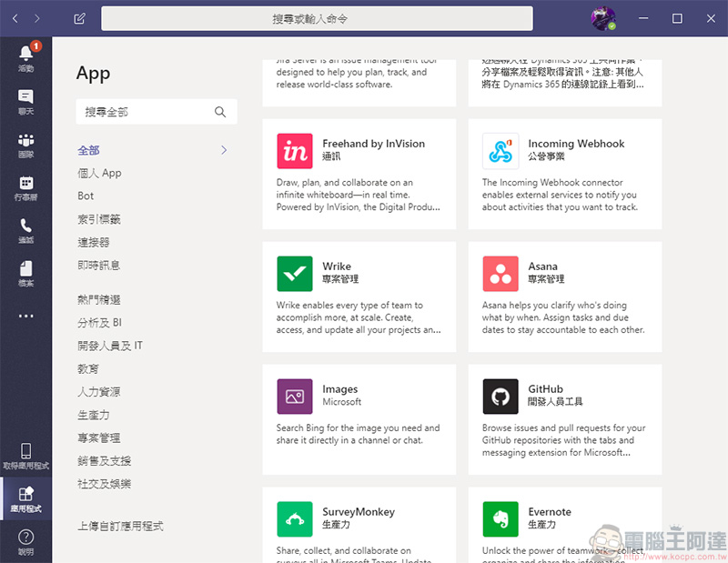Open the Files icon in sidebar
The height and width of the screenshot is (563, 728).
click(25, 270)
